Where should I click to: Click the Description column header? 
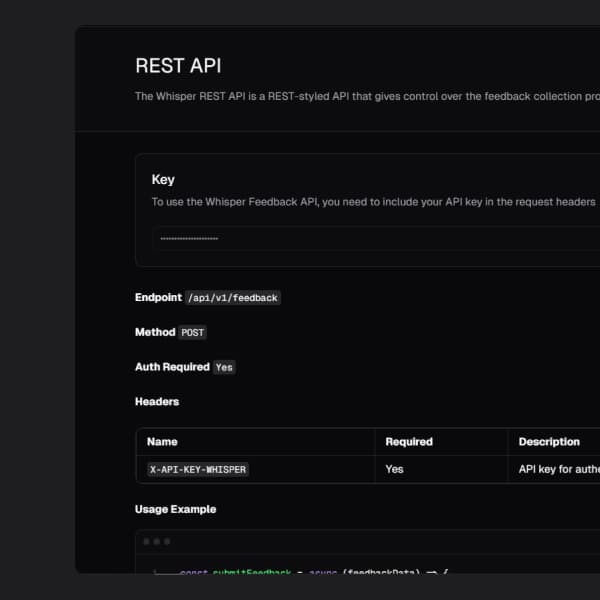point(549,441)
